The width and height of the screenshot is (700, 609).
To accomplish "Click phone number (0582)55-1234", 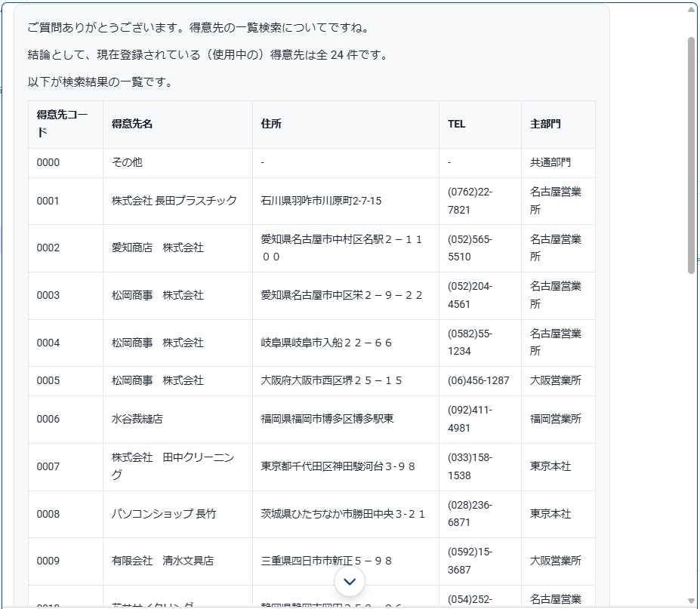I will tap(480, 343).
